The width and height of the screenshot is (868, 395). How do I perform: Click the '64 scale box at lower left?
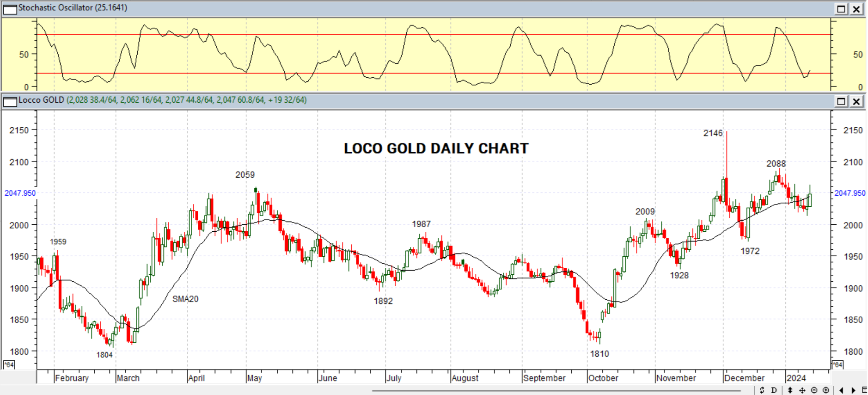(9, 364)
